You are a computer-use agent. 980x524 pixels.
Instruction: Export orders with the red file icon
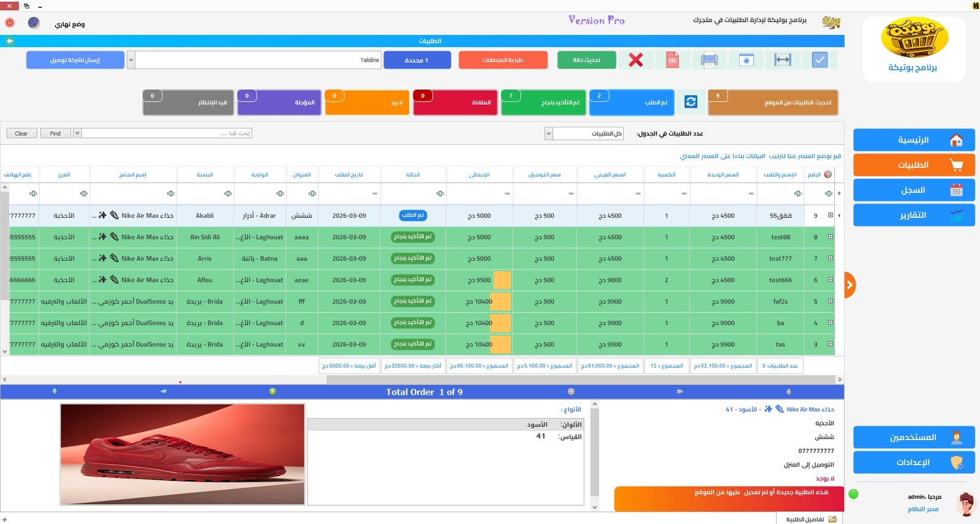click(673, 60)
